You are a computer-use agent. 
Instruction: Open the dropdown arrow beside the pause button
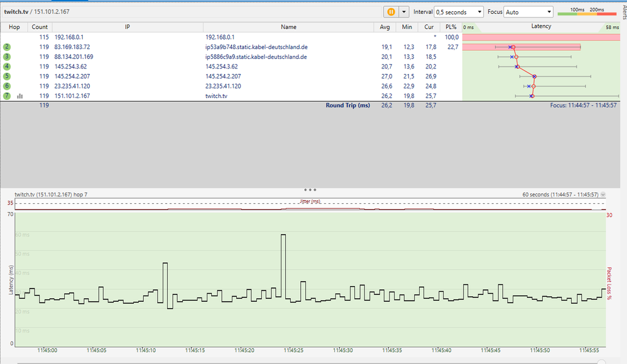point(404,12)
